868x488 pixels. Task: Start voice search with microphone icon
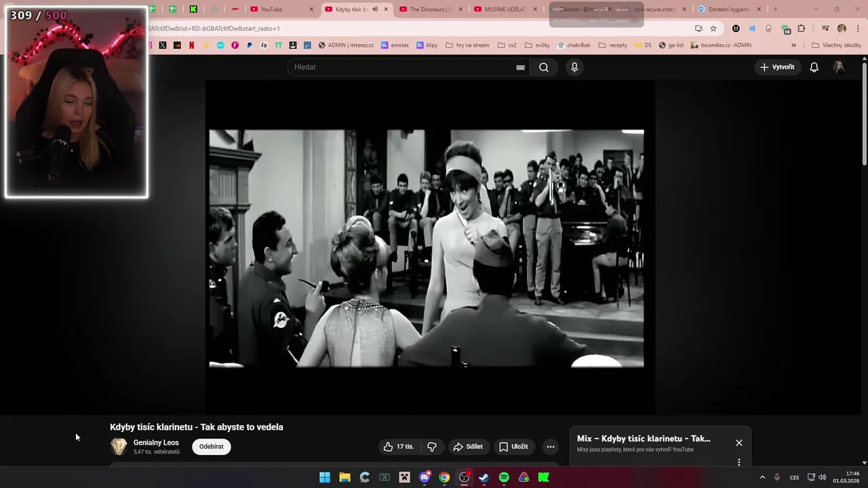click(574, 67)
